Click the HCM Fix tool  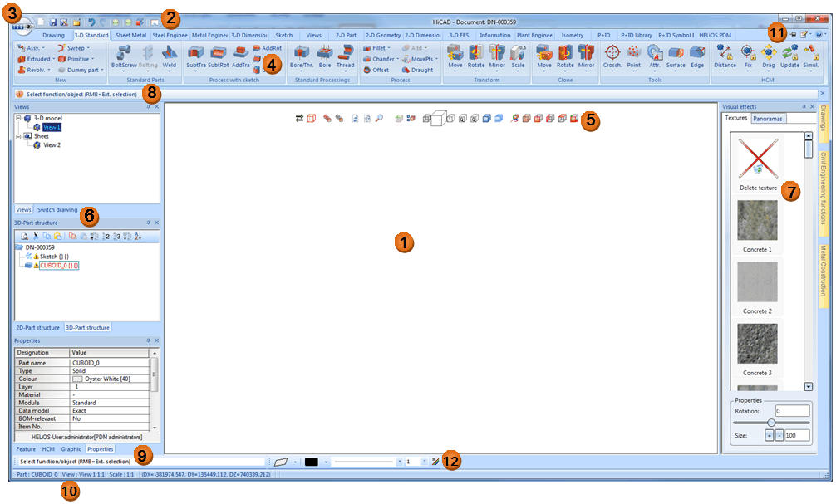pyautogui.click(x=747, y=56)
